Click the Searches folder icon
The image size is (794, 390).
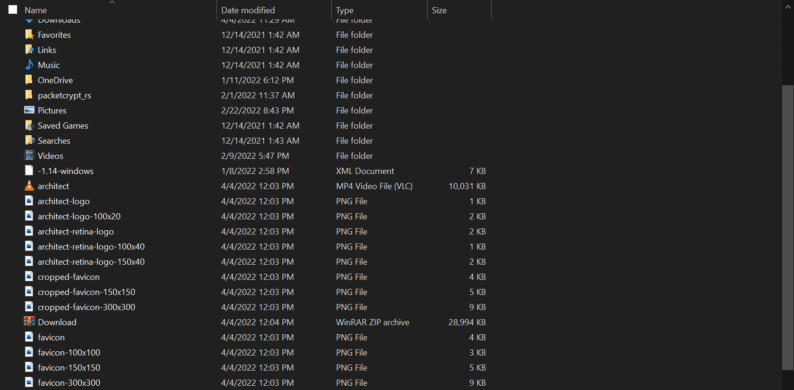[x=29, y=140]
